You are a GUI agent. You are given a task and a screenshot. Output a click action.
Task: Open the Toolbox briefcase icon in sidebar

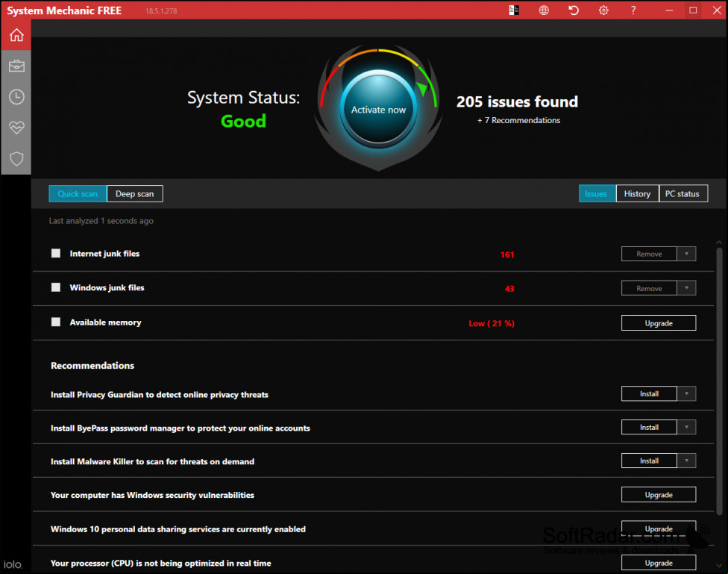tap(16, 66)
